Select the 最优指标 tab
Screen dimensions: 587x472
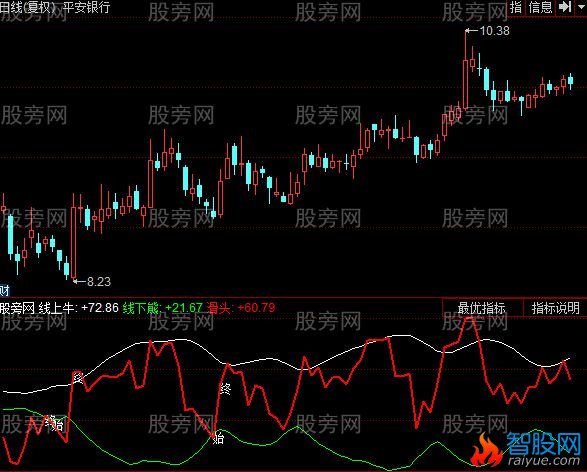[x=481, y=308]
